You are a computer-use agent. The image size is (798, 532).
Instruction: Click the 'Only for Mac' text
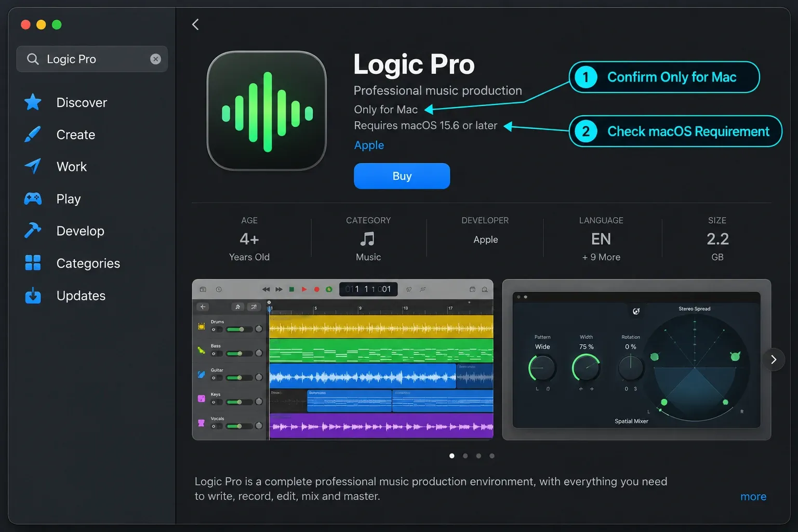pyautogui.click(x=385, y=110)
